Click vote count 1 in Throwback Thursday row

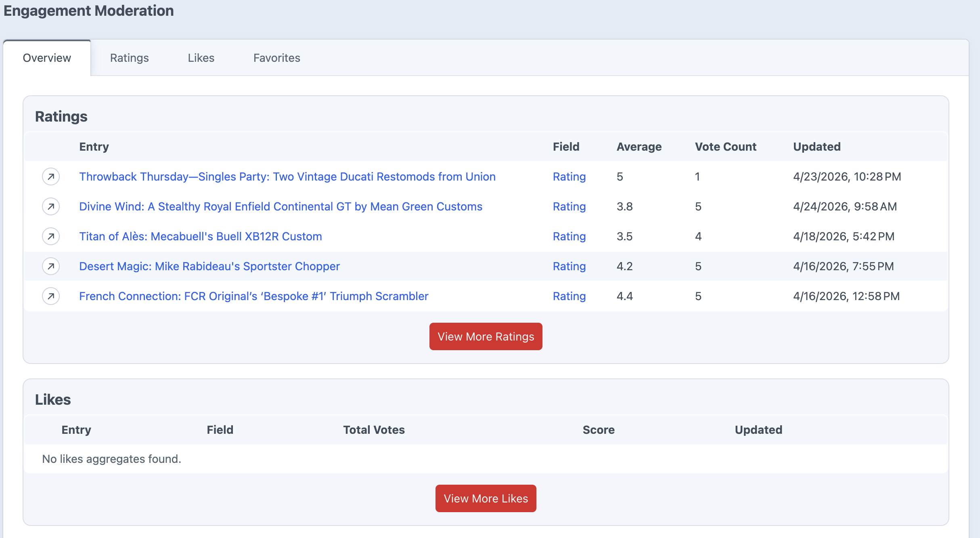click(697, 177)
